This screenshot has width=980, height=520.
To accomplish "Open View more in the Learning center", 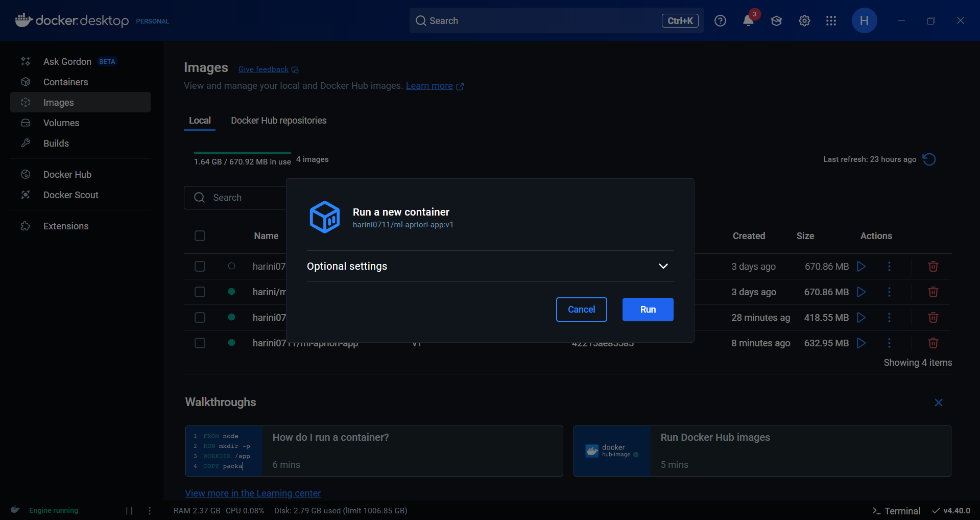I will [x=253, y=493].
